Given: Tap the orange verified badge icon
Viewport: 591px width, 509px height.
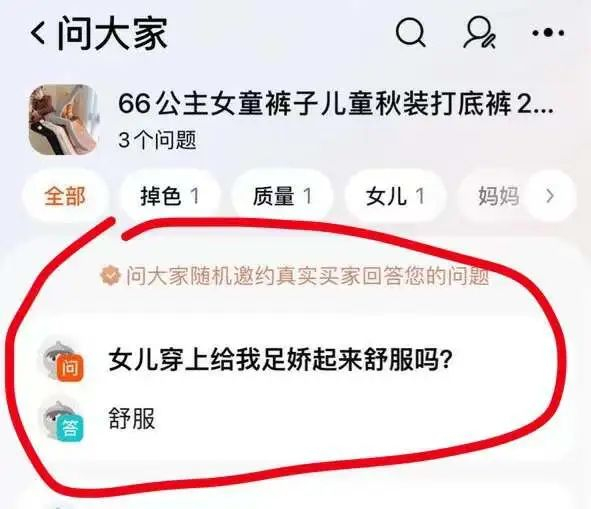Looking at the screenshot, I should click(x=110, y=276).
